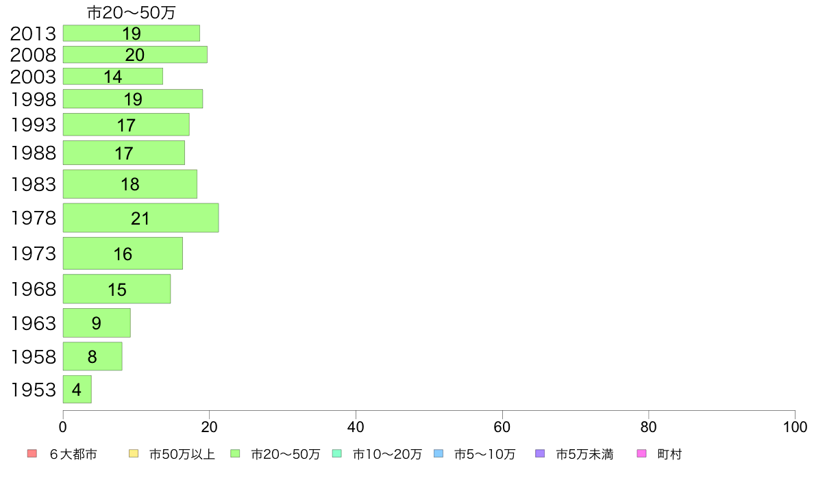This screenshot has width=814, height=504.
Task: Click the green 市20〜50万 legend swatch
Action: pos(235,453)
